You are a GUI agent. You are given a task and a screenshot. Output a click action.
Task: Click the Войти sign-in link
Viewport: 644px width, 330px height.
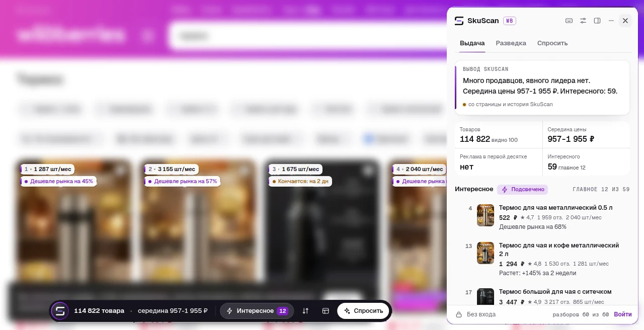coord(623,314)
